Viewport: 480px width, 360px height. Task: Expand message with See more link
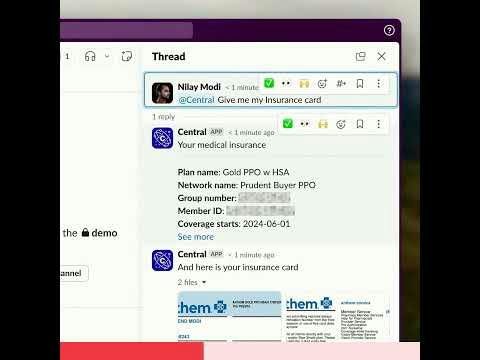coord(196,237)
